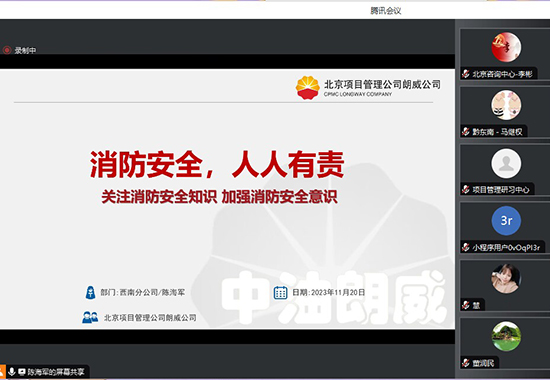Select the blue 3r avatar circle

tap(506, 221)
